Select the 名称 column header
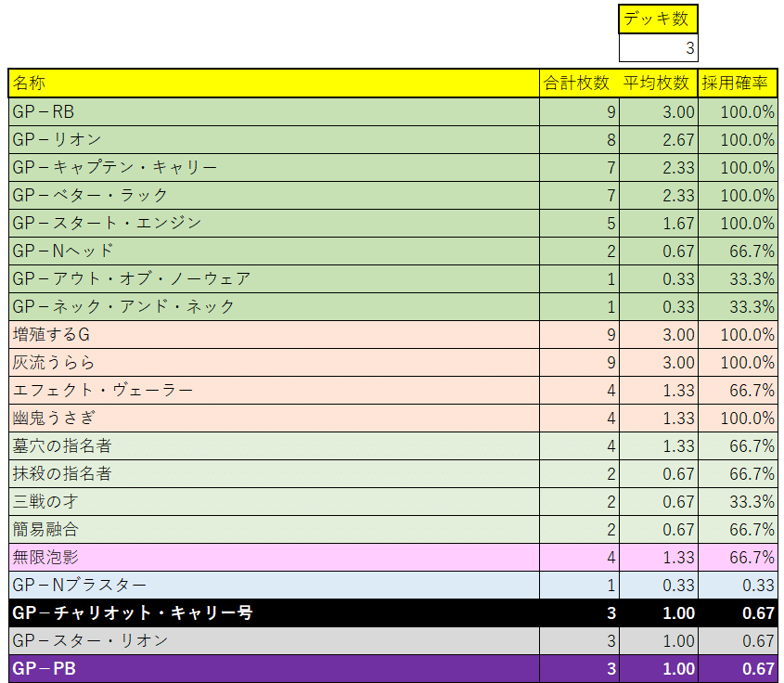The width and height of the screenshot is (784, 683). [x=274, y=83]
